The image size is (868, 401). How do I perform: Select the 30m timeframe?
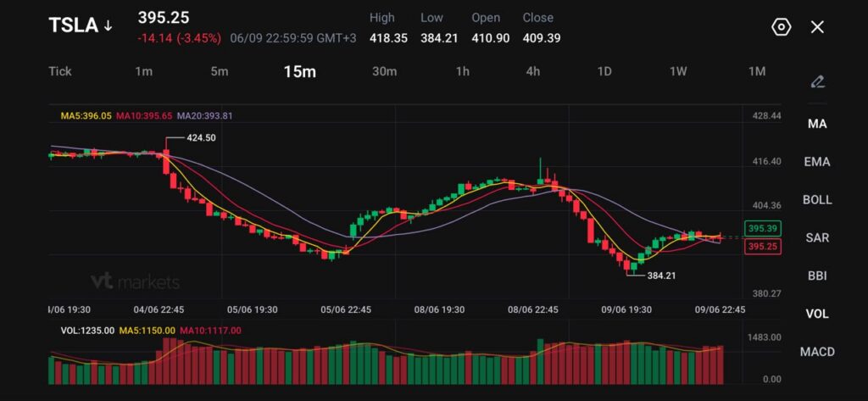[x=384, y=71]
